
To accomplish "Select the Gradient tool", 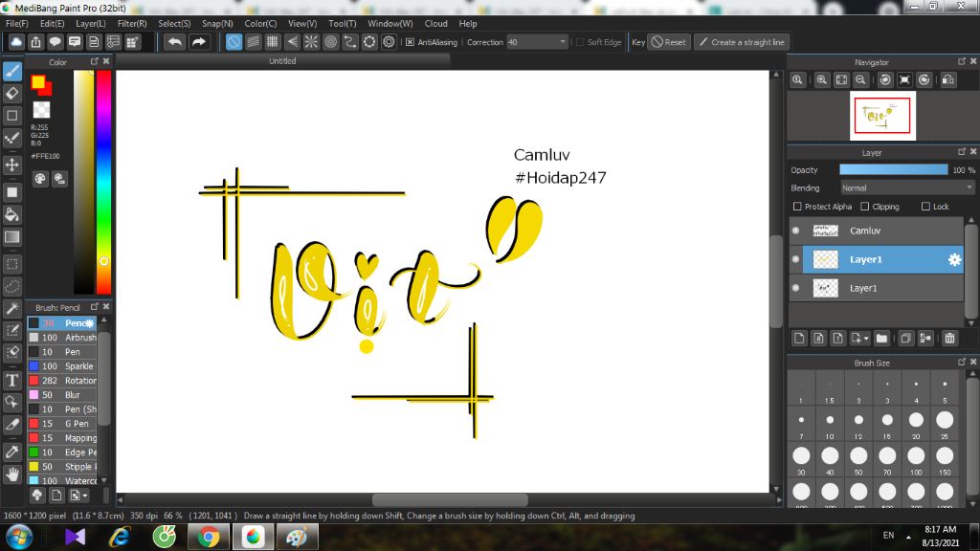I will coord(11,237).
